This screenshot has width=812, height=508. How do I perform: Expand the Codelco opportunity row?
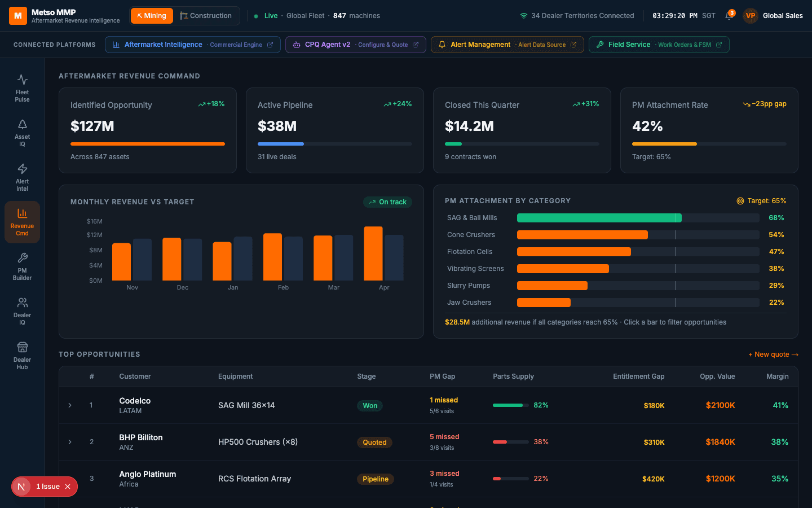(70, 405)
